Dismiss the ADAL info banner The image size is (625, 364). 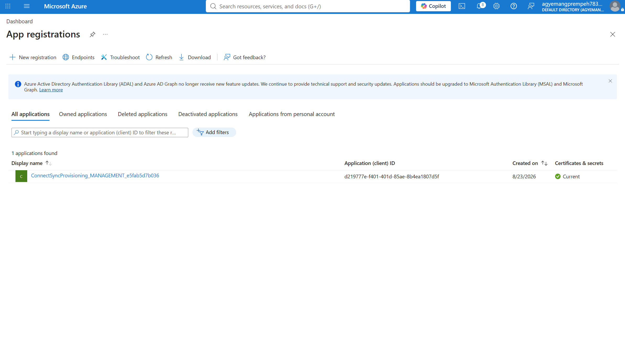click(610, 81)
